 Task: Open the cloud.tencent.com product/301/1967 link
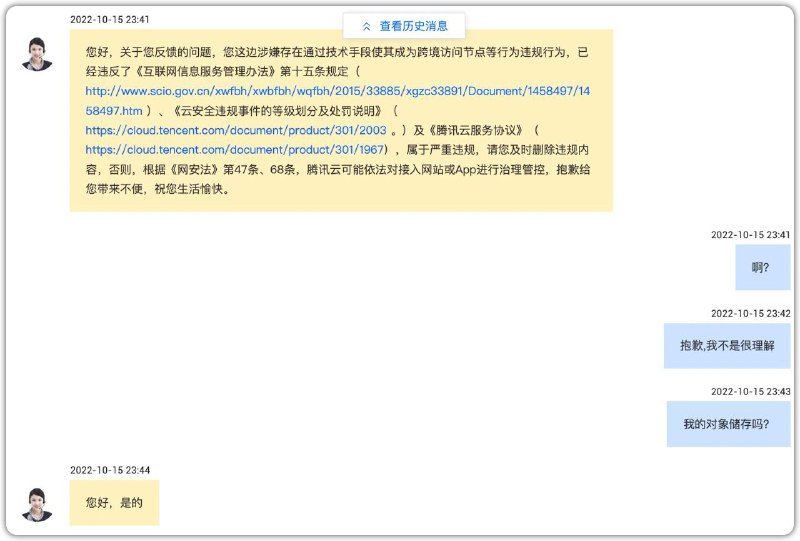tap(235, 150)
